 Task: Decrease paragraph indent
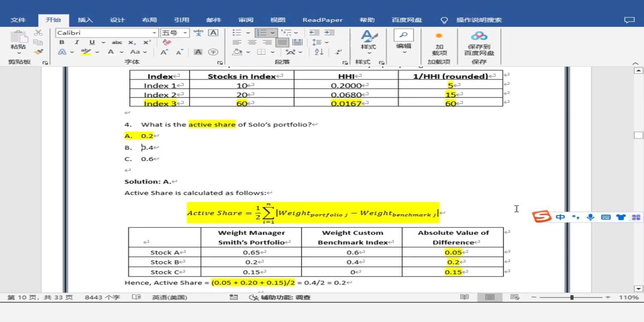pyautogui.click(x=314, y=33)
